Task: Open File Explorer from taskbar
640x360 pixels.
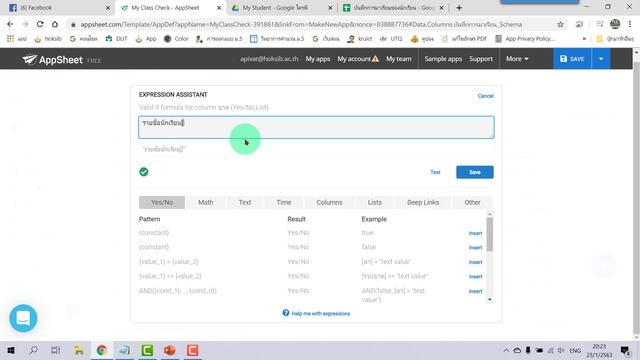Action: coord(78,350)
